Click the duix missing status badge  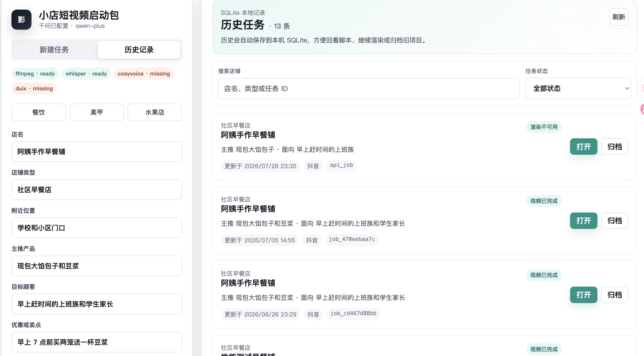point(34,88)
